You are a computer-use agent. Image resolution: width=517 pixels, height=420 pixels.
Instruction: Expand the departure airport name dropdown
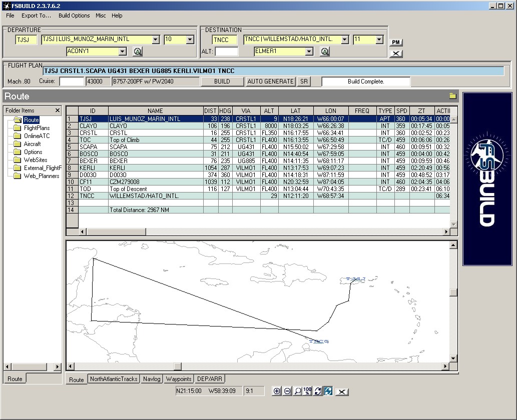(156, 39)
